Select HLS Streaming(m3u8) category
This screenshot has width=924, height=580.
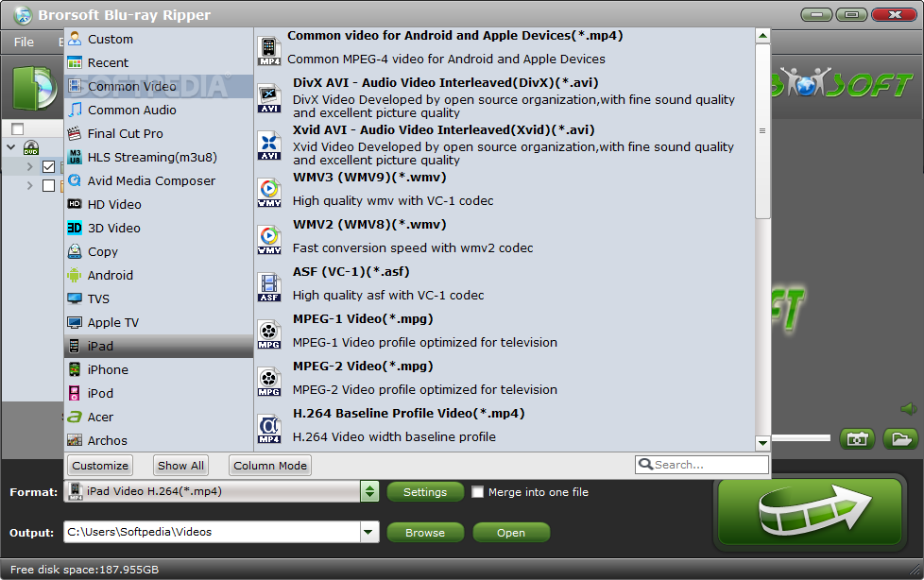click(159, 158)
